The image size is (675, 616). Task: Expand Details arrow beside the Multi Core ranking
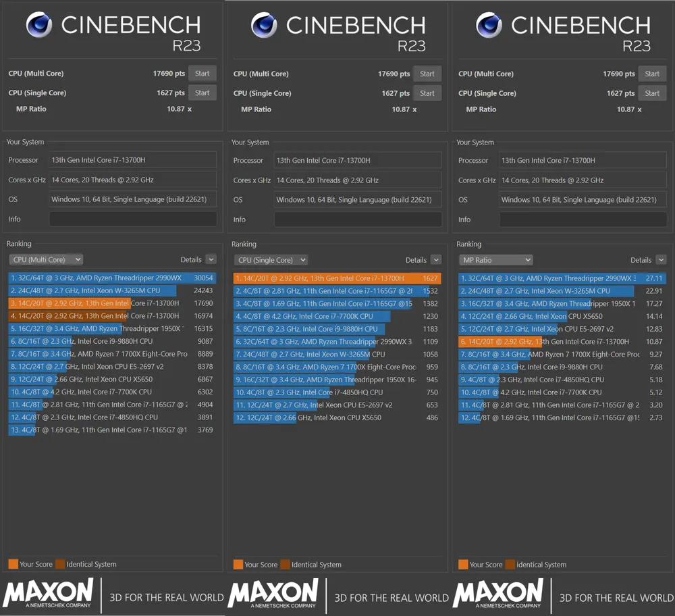point(211,259)
